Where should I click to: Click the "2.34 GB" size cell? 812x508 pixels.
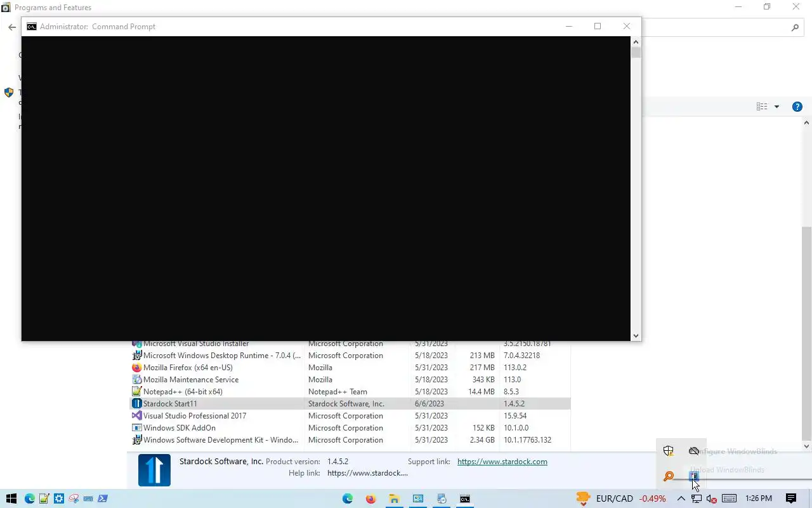tap(481, 440)
